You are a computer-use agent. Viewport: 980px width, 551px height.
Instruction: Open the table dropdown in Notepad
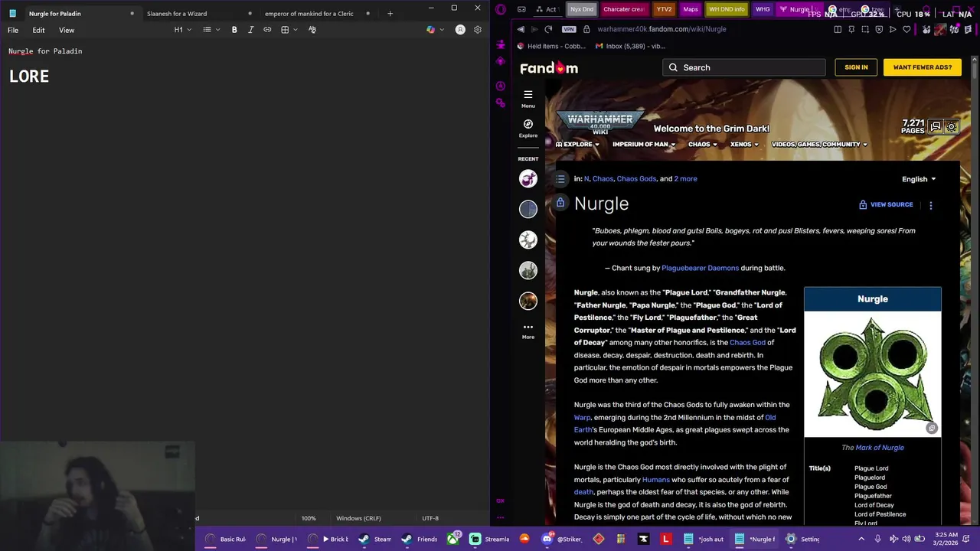[289, 30]
